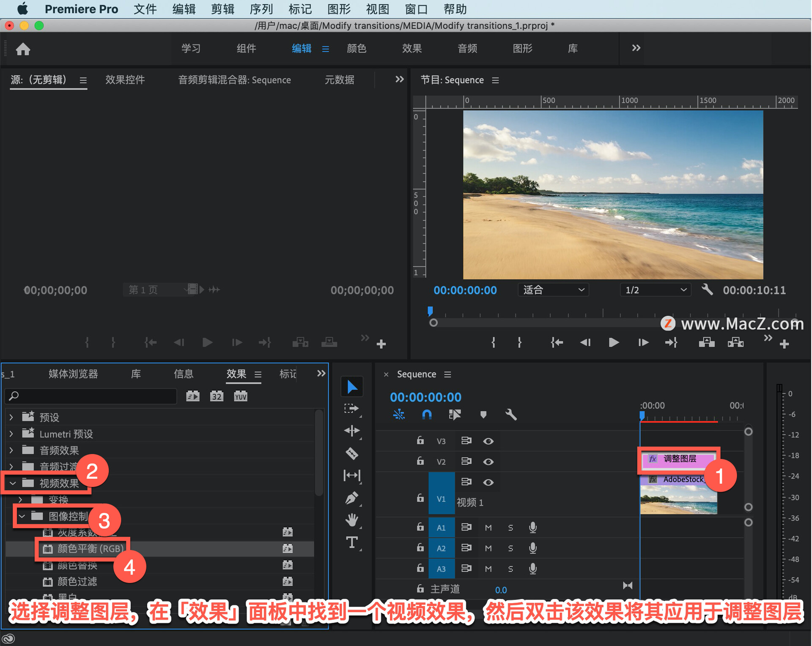This screenshot has height=646, width=812.
Task: Open the 序列 menu
Action: click(x=261, y=9)
